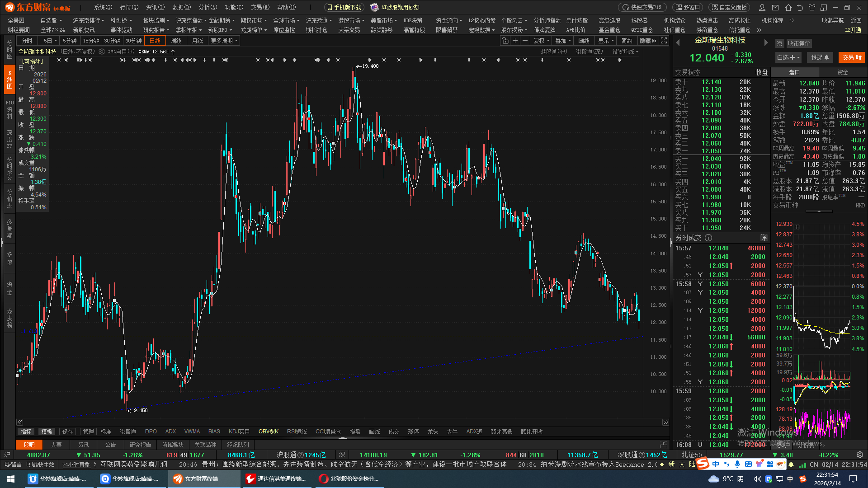Image resolution: width=868 pixels, height=488 pixels.
Task: Click the lock icon in chart toolbar
Action: [x=505, y=41]
